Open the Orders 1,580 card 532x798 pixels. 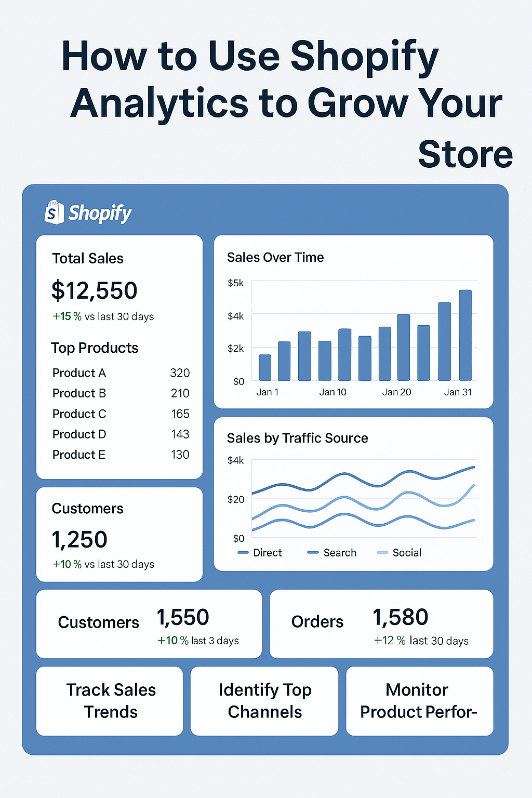click(381, 623)
